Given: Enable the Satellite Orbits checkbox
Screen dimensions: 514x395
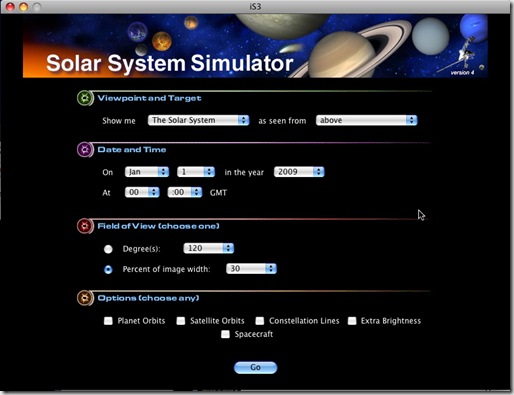Looking at the screenshot, I should (x=181, y=321).
